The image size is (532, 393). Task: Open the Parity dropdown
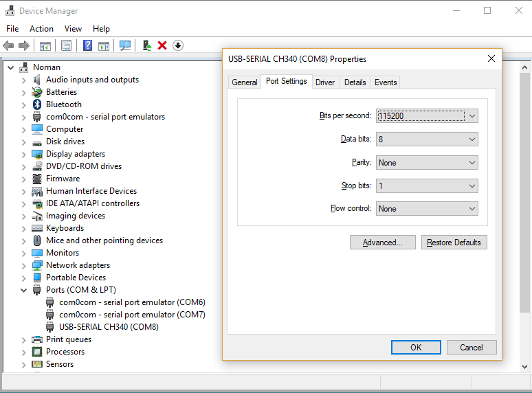click(427, 163)
